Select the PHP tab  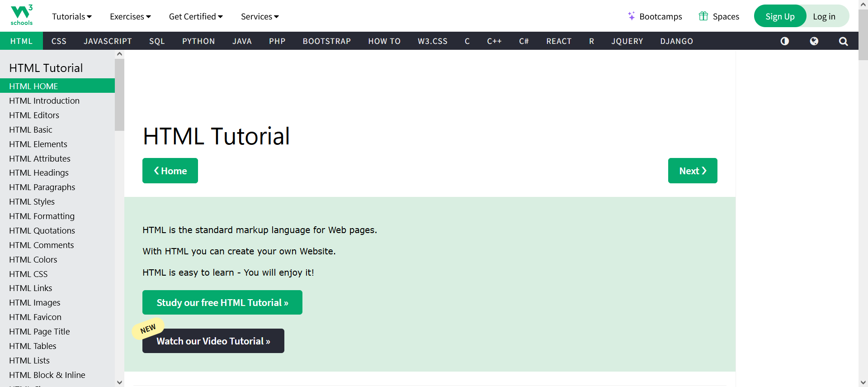(277, 41)
